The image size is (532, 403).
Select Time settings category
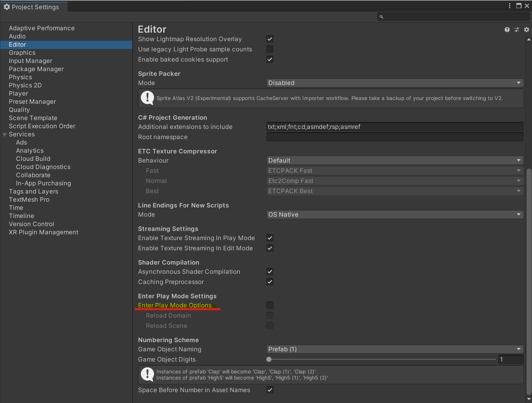pos(16,208)
